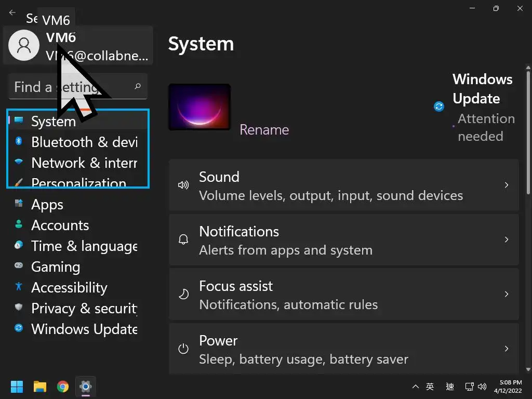Viewport: 532px width, 399px height.
Task: Open the clock showing 5:08 PM
Action: click(508, 387)
